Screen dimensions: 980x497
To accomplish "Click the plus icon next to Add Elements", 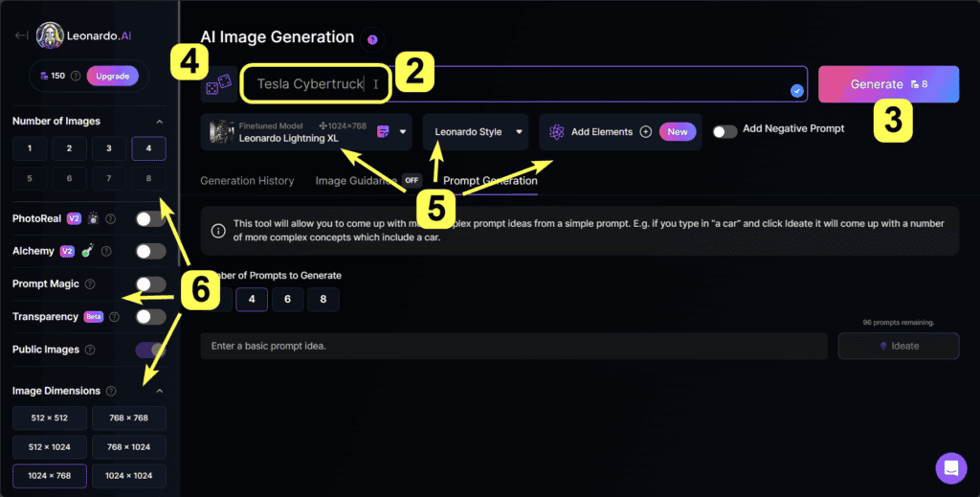I will click(646, 132).
